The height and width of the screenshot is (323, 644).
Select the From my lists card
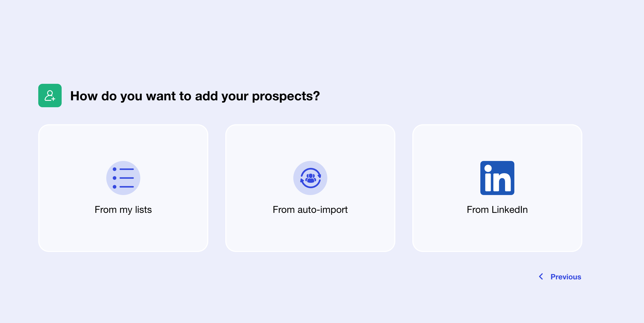(x=123, y=188)
